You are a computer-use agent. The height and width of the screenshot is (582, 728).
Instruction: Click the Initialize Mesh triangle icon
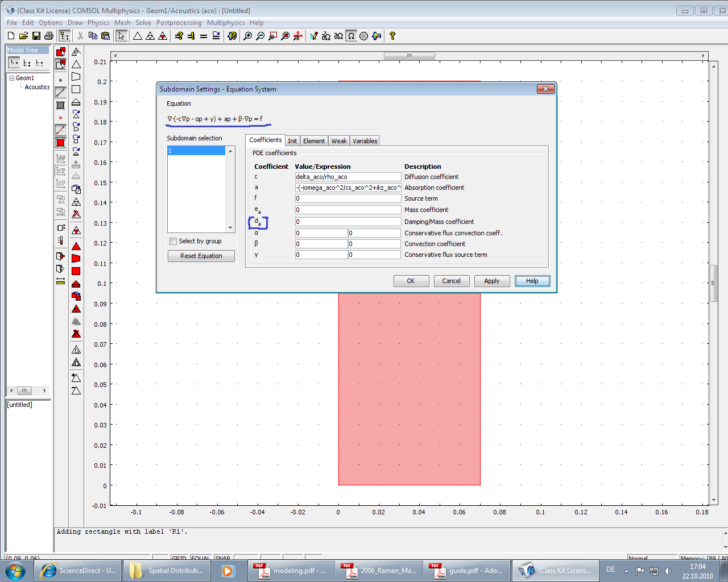pos(138,36)
